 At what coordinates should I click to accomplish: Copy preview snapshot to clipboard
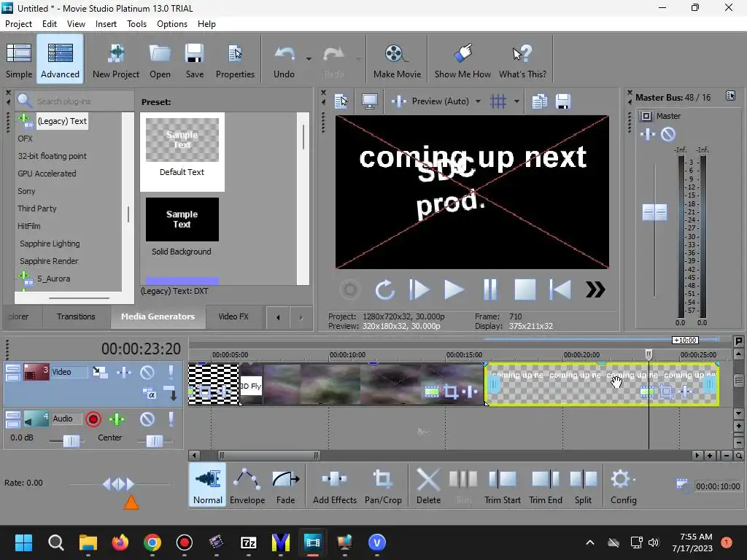click(539, 101)
